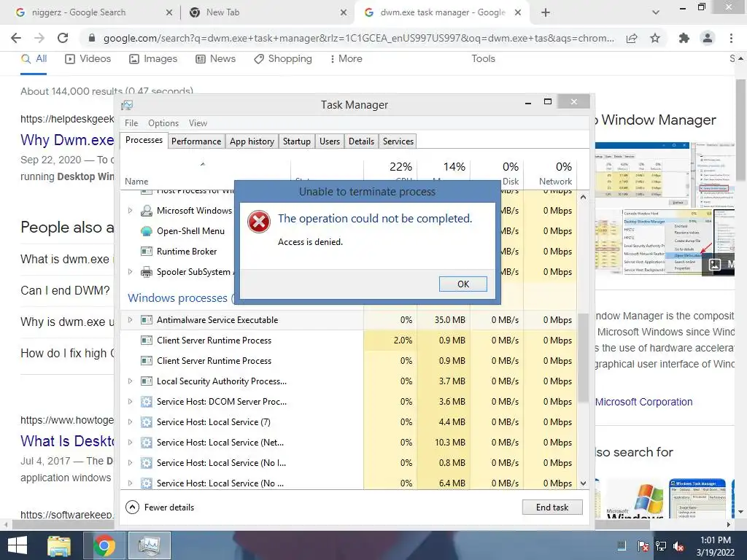747x560 pixels.
Task: Switch to the Users tab
Action: pos(330,141)
